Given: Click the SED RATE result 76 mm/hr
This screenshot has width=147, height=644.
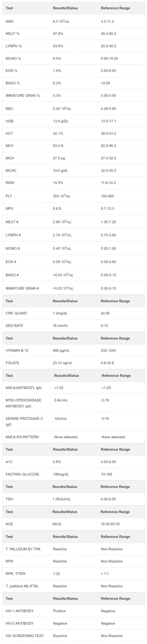Looking at the screenshot, I should [60, 326].
